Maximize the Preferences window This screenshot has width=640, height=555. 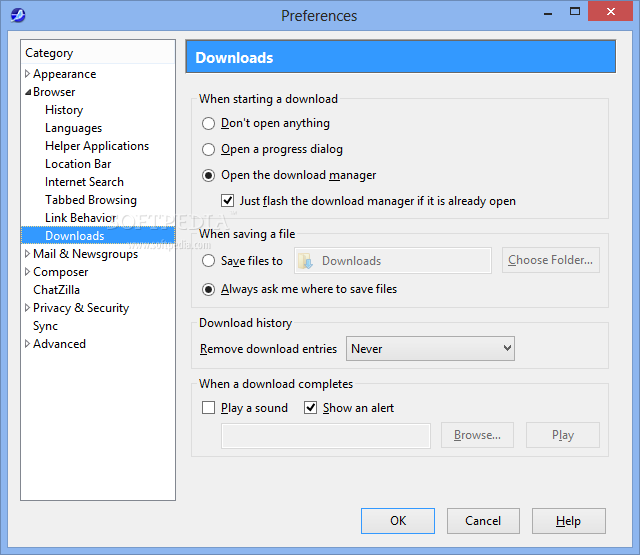coord(575,11)
